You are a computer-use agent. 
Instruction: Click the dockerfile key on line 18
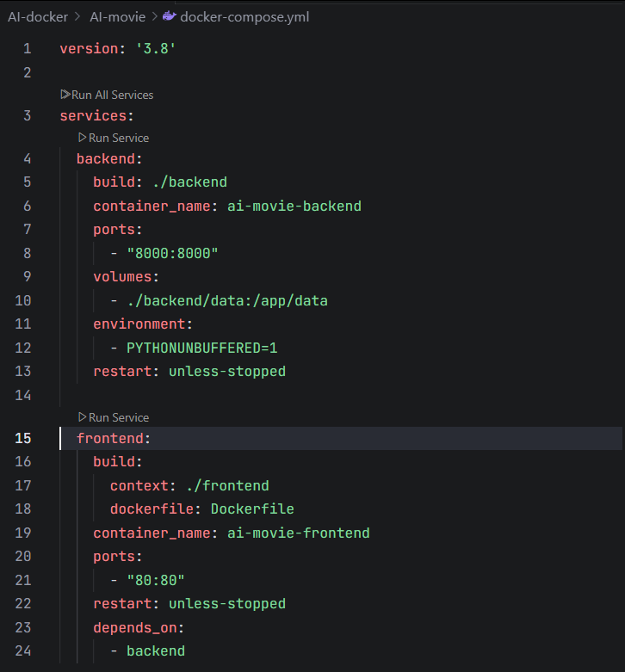coord(152,509)
